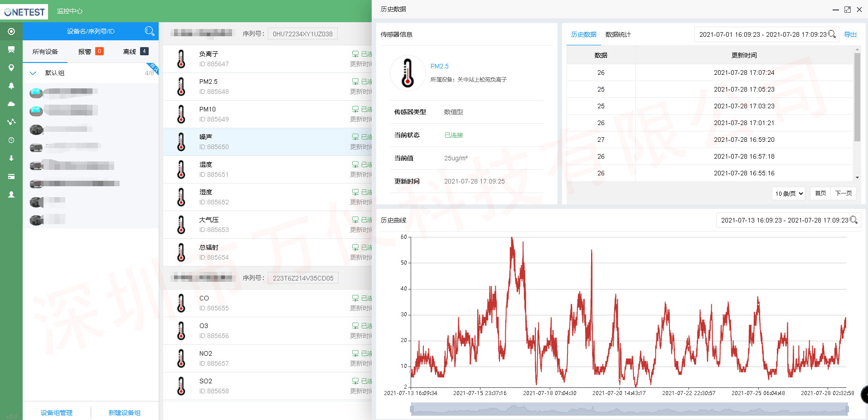Image resolution: width=868 pixels, height=420 pixels.
Task: Click the map location pin sidebar icon
Action: point(11,68)
